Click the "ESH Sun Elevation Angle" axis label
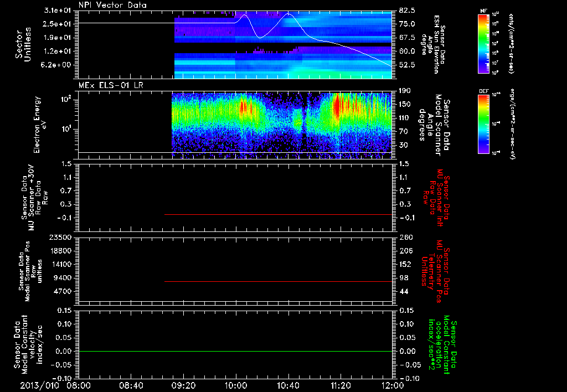The width and height of the screenshot is (567, 392). pyautogui.click(x=433, y=44)
